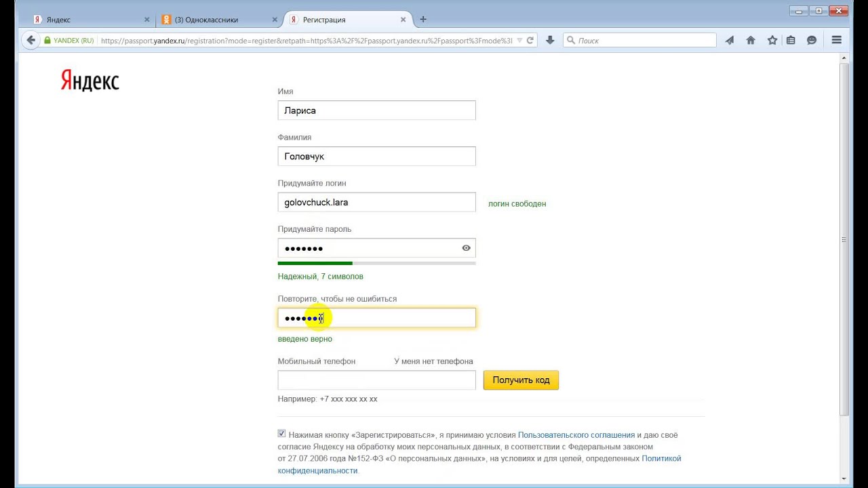
Task: Select the Регистрация tab
Action: click(x=348, y=20)
